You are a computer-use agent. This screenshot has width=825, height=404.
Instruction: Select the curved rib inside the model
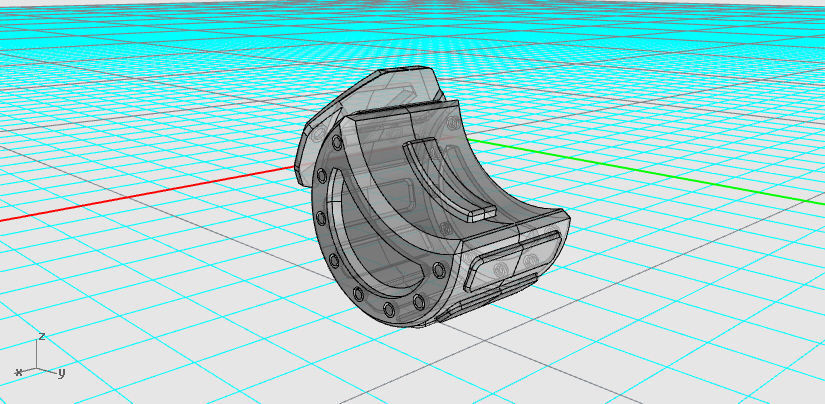point(449,180)
